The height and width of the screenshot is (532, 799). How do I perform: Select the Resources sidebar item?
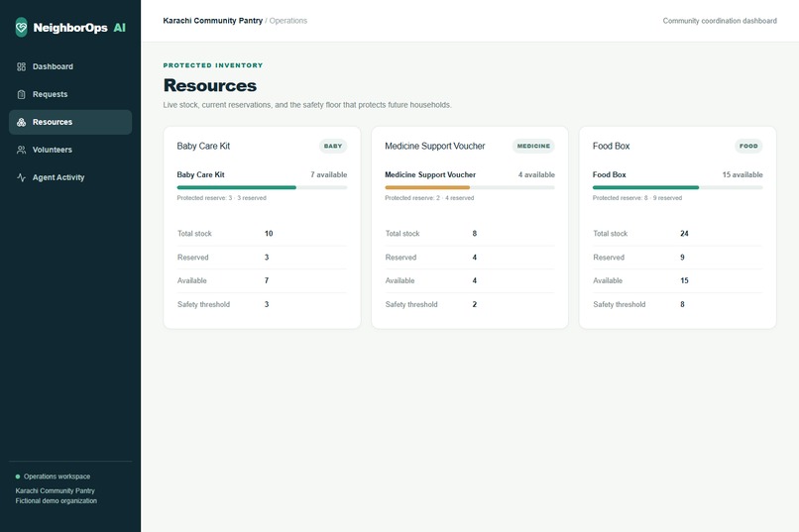(x=70, y=122)
